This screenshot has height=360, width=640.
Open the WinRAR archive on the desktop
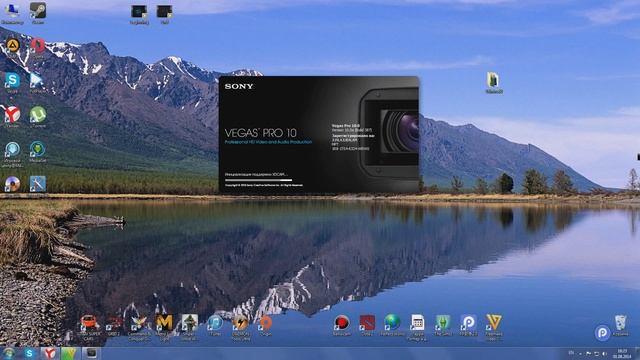click(494, 82)
